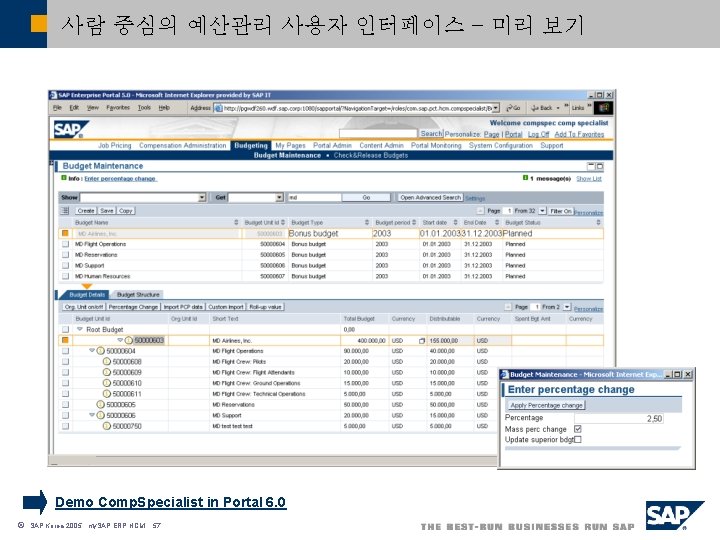Click the Budget Name column sort icon

click(236, 222)
